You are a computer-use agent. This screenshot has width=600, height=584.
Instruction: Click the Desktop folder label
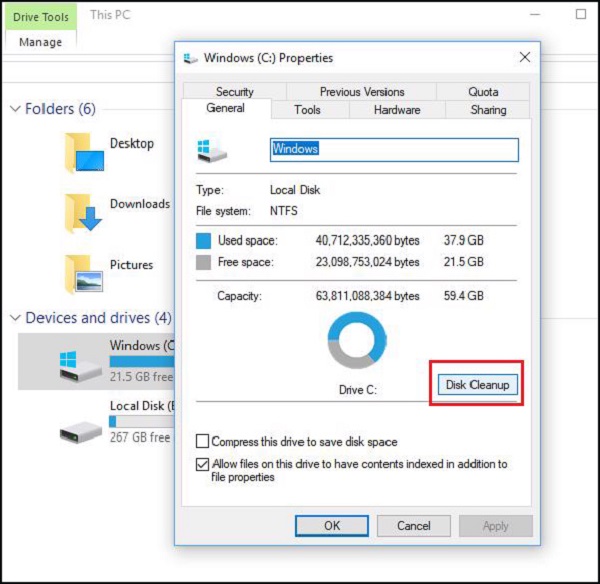click(x=132, y=144)
